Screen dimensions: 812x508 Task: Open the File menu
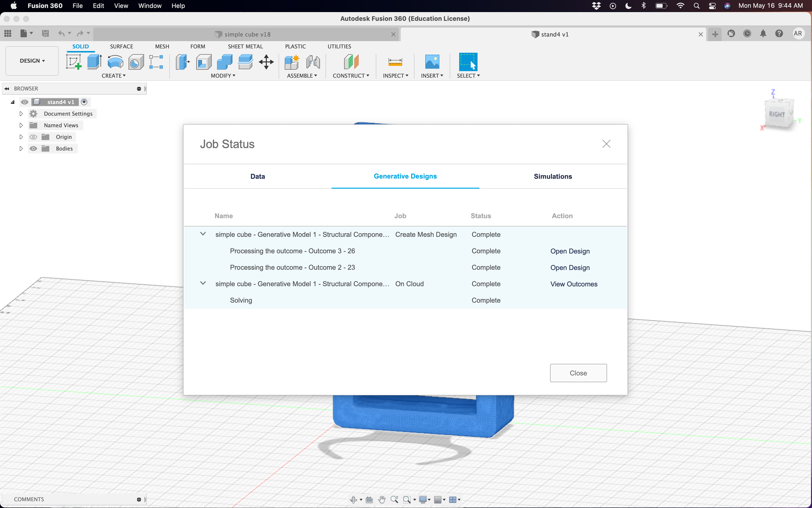[78, 6]
